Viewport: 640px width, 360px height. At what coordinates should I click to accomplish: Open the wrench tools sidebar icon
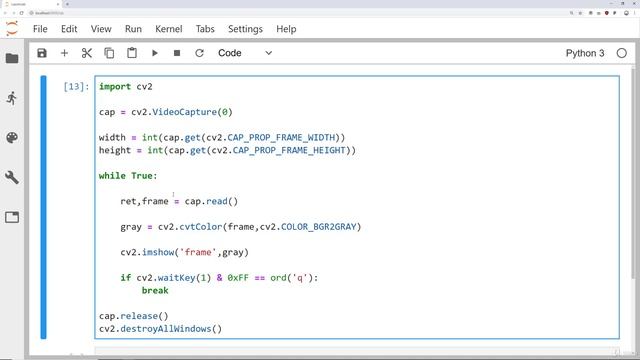[x=12, y=177]
